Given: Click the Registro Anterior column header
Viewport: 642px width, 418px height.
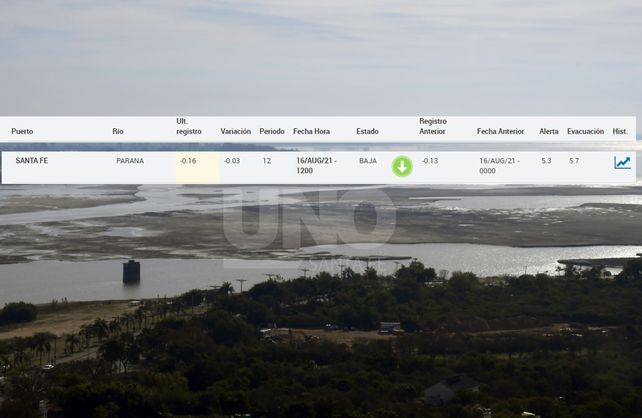Looking at the screenshot, I should tap(433, 126).
